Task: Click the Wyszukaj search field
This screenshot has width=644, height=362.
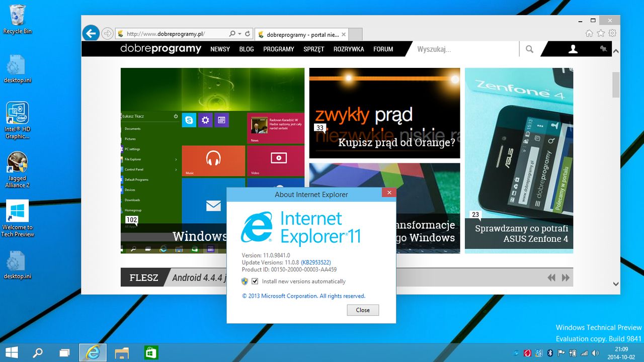Action: coord(465,49)
